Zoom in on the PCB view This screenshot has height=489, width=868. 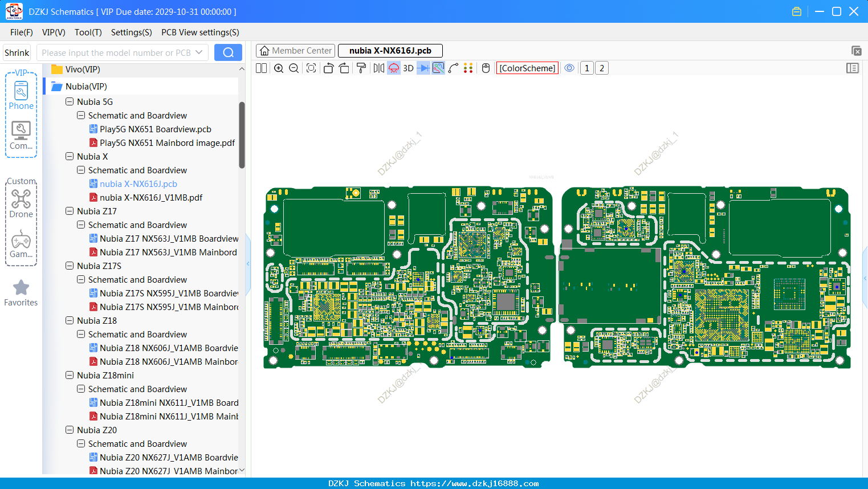point(279,68)
